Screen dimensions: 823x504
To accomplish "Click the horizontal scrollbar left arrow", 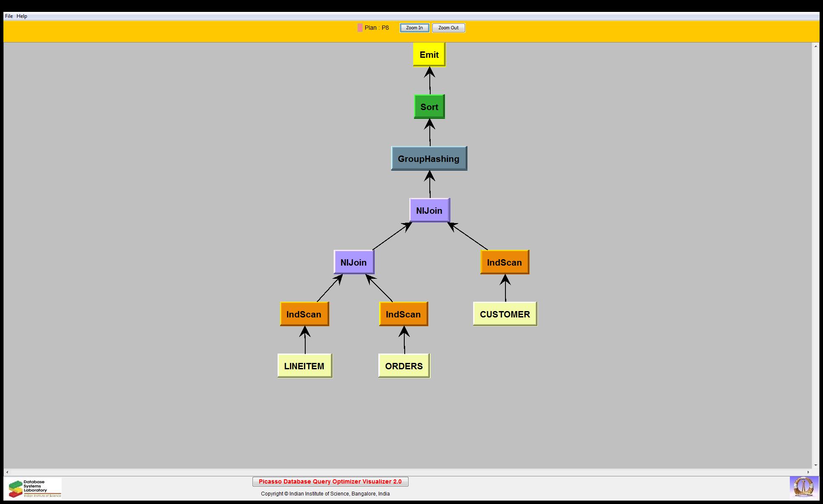I will click(7, 472).
